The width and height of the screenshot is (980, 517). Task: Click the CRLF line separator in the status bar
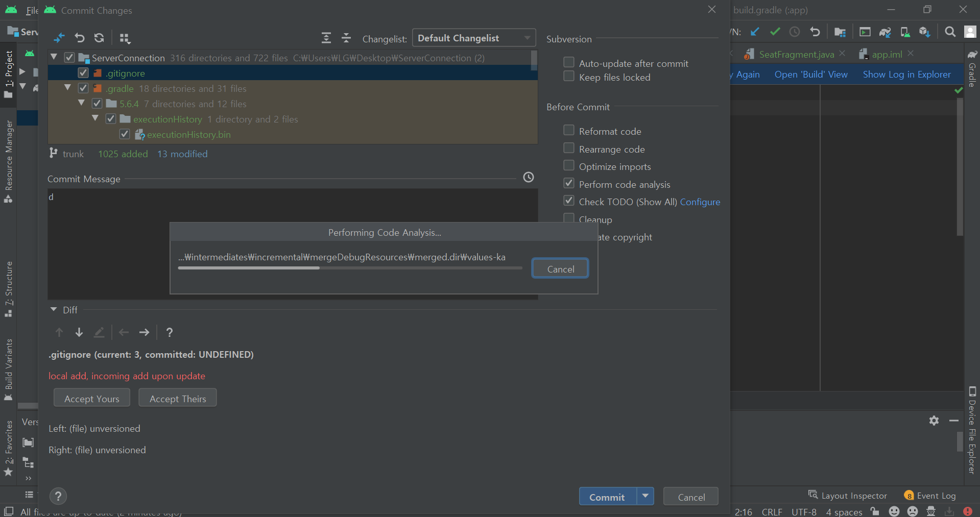click(772, 511)
